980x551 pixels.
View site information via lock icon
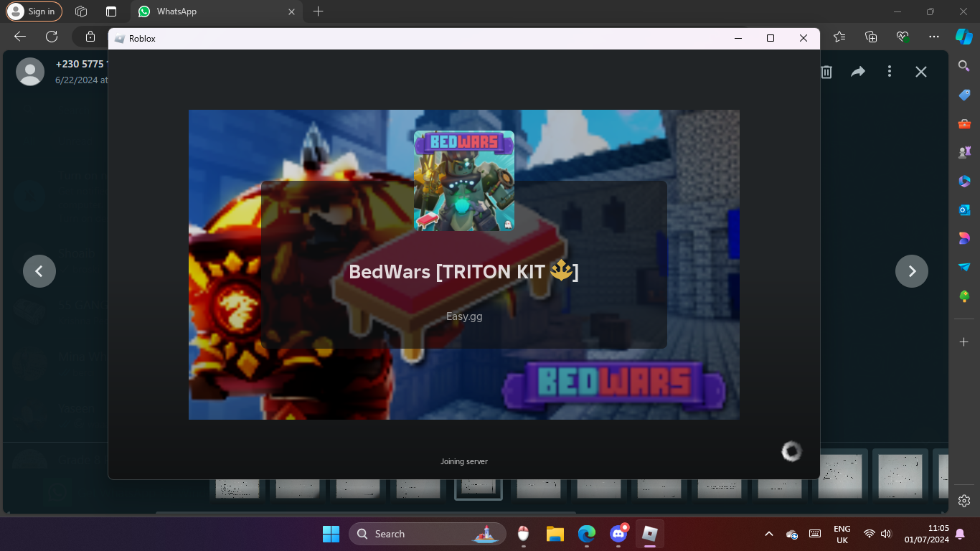pyautogui.click(x=90, y=37)
